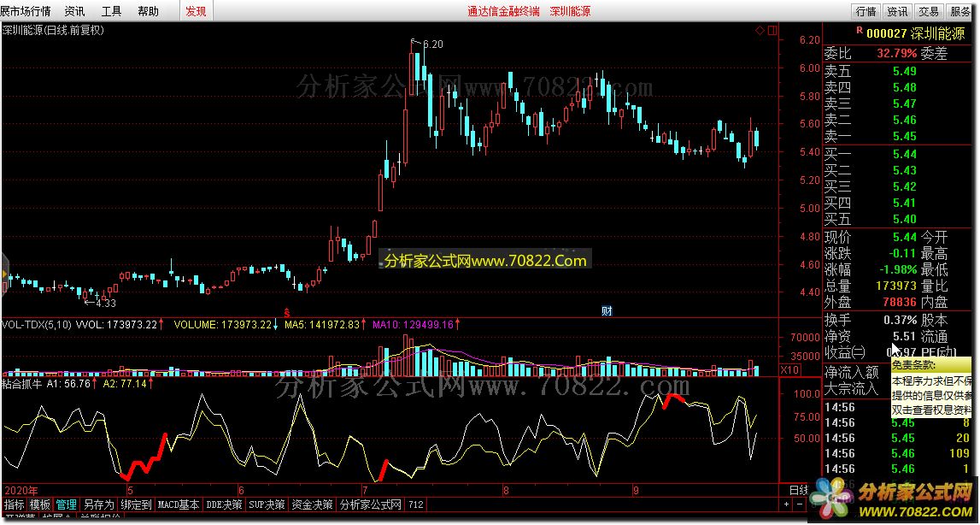Switch to the DDE决策 indicator tab

225,504
